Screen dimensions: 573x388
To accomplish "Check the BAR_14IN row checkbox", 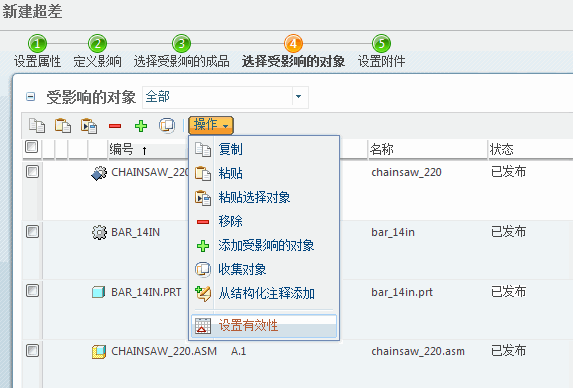I will pyautogui.click(x=33, y=231).
